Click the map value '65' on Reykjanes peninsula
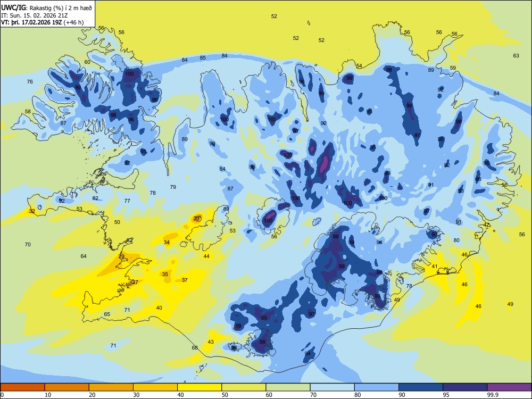532x399 pixels. 107,314
